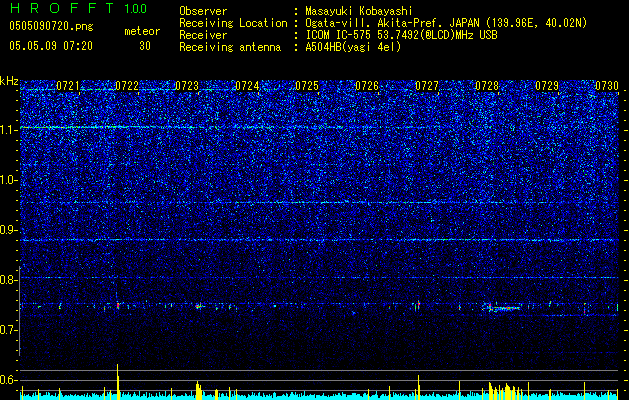Viewport: 629px width, 400px height.
Task: Click the 1.0 frequency axis label
Action: point(9,180)
